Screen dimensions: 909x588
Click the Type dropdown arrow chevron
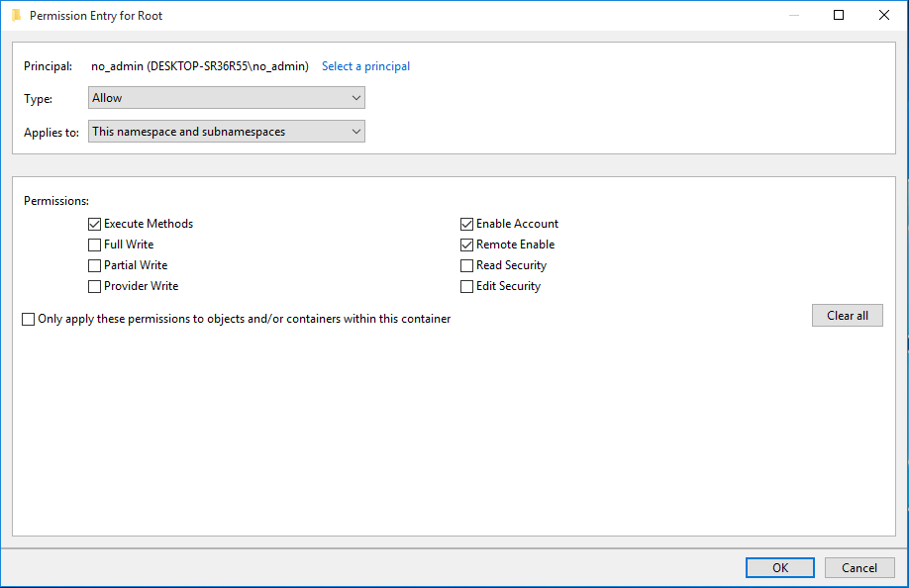pos(355,98)
